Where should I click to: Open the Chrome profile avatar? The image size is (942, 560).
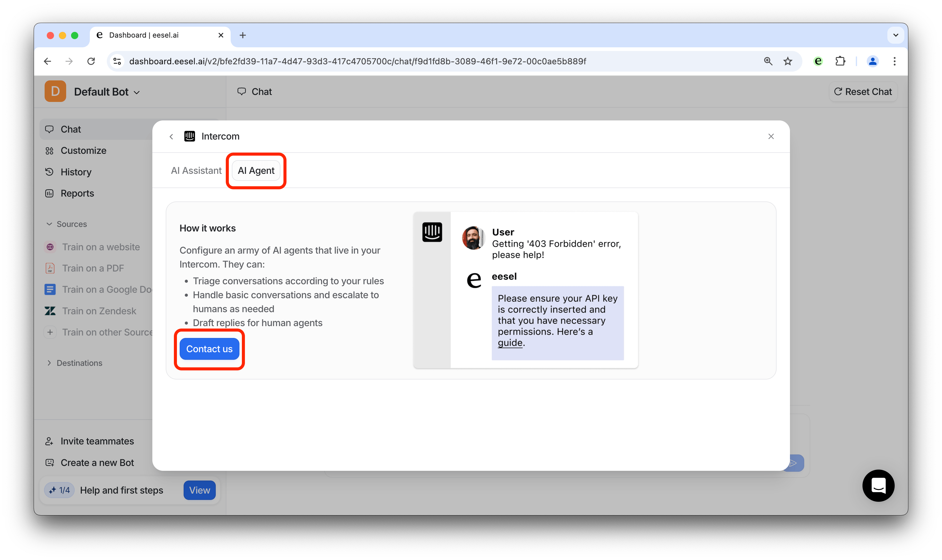tap(872, 61)
